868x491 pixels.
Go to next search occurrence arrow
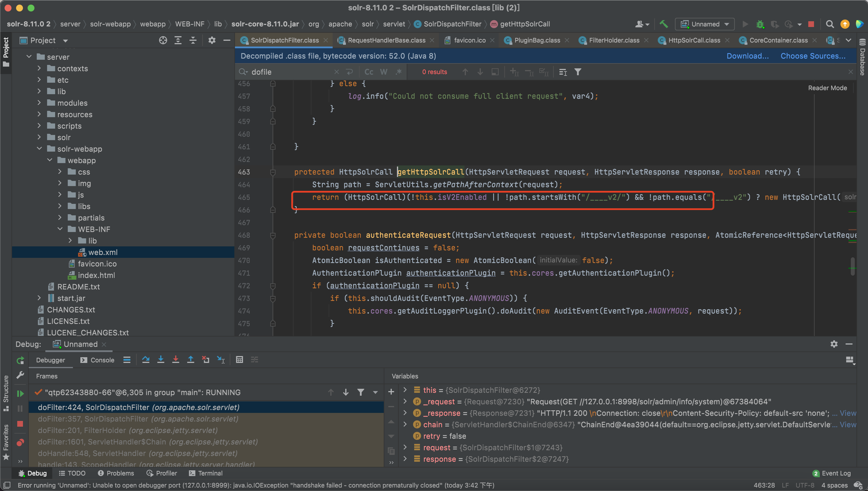pos(480,72)
